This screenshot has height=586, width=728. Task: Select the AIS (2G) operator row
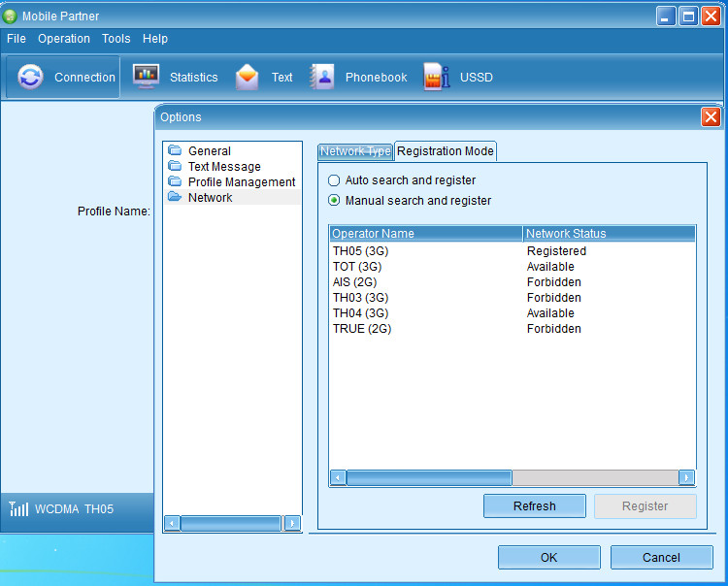513,282
